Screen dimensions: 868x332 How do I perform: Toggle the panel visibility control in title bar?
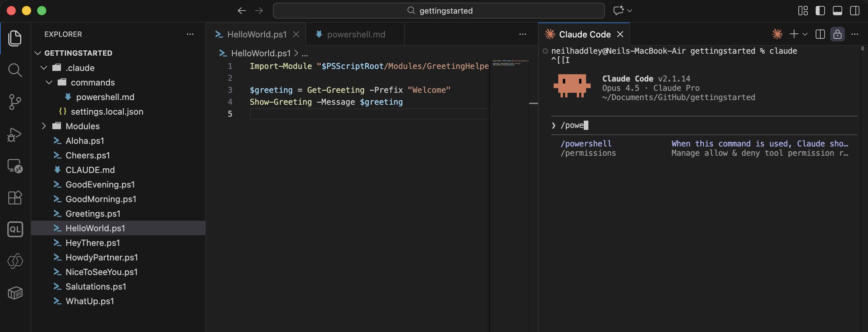point(837,11)
